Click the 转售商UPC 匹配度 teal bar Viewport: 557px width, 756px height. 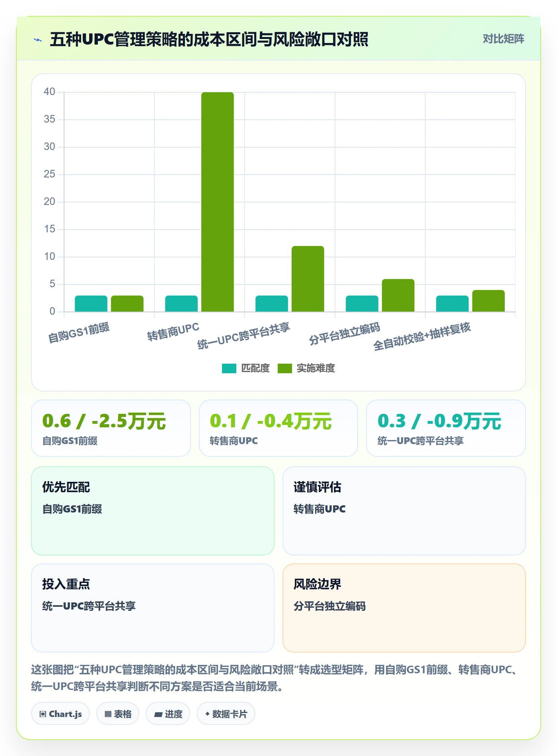[x=181, y=304]
